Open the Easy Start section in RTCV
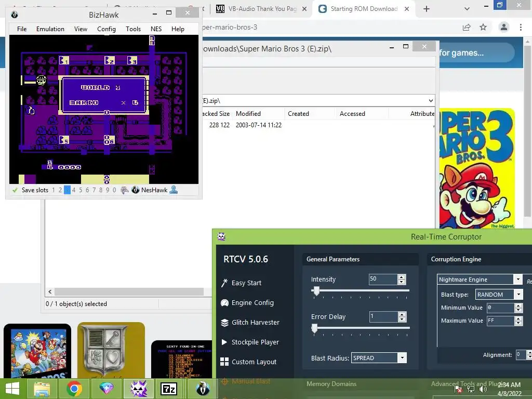This screenshot has height=399, width=532. (241, 283)
